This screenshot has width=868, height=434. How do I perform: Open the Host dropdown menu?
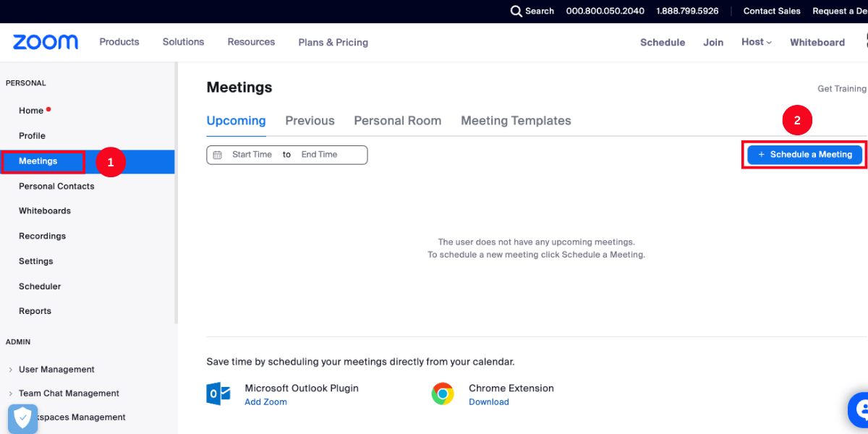(757, 42)
